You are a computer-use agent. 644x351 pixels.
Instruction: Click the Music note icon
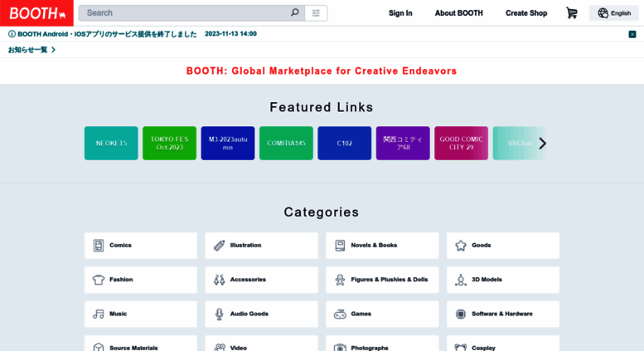tap(98, 314)
